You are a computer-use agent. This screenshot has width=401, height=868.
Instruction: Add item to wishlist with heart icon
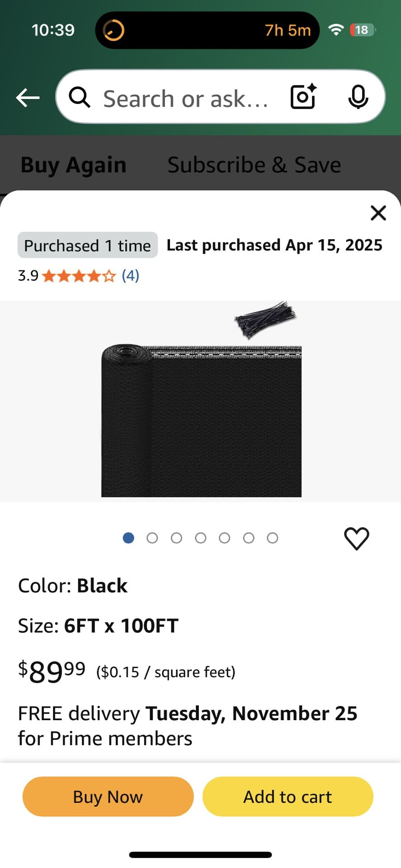357,538
